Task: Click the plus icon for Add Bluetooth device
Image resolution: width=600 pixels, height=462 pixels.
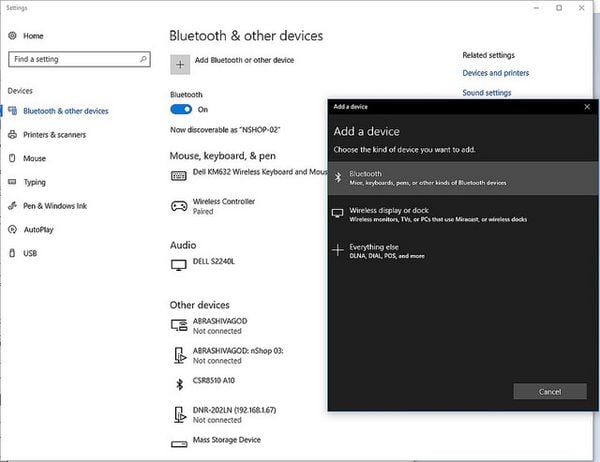Action: coord(180,65)
